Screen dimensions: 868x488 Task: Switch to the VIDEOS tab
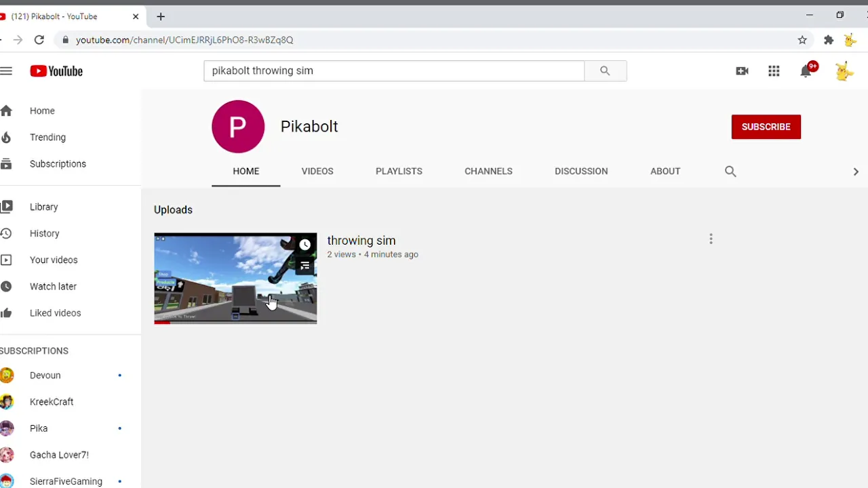(x=317, y=171)
